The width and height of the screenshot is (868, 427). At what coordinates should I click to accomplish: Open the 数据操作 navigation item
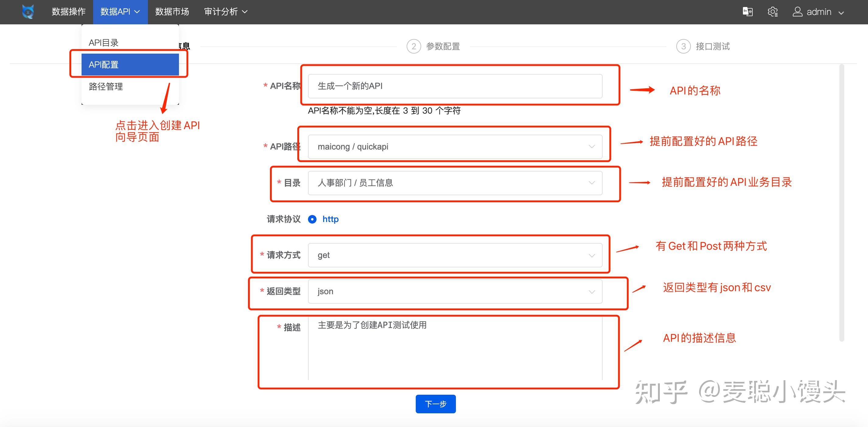tap(68, 11)
